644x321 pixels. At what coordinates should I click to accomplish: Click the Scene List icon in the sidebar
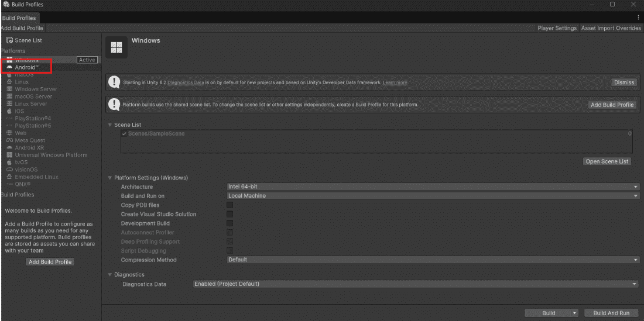coord(9,40)
